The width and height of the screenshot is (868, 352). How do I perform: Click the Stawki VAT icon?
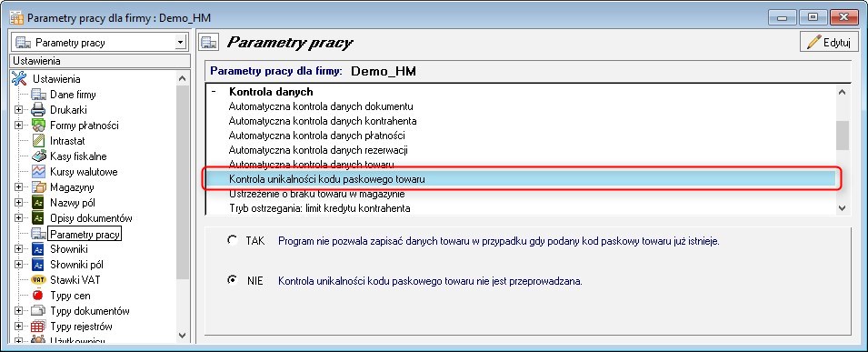point(39,280)
